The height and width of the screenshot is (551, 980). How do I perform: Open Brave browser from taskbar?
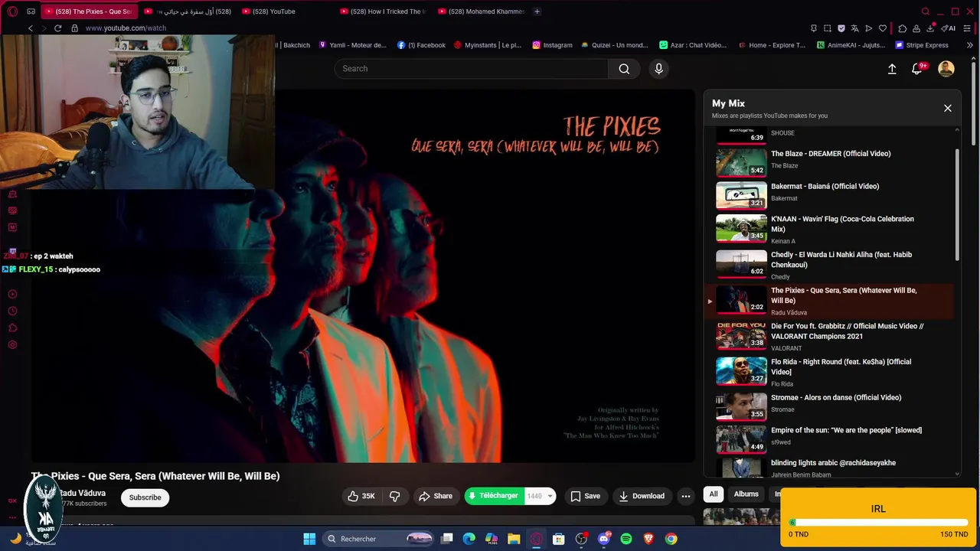[x=648, y=539]
